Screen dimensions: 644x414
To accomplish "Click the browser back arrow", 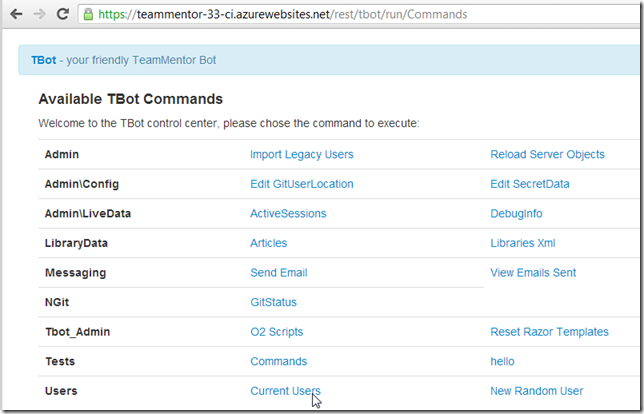I will [x=15, y=15].
